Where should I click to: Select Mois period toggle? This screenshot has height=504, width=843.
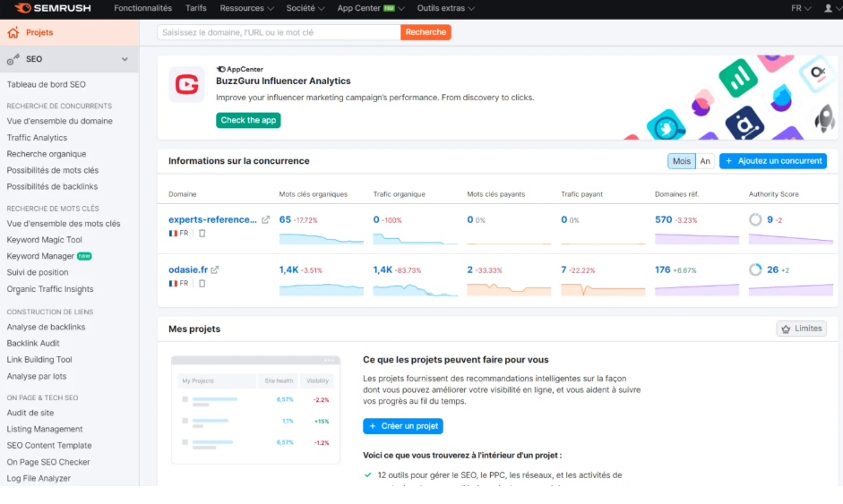[x=681, y=161]
